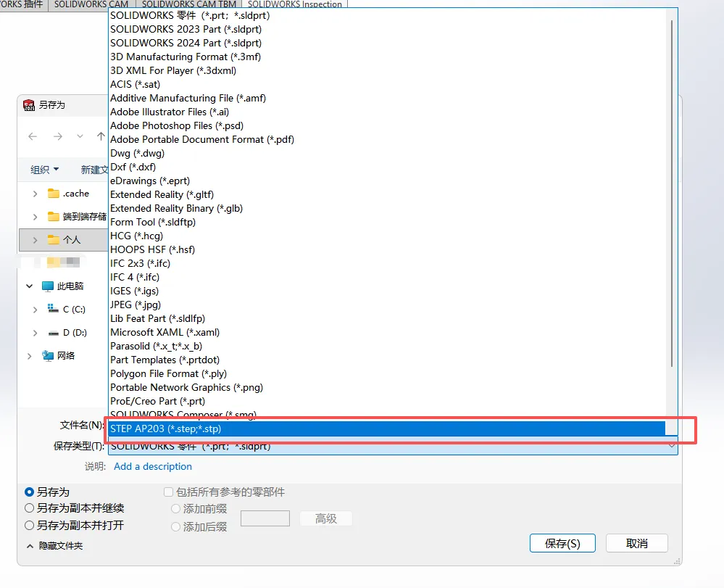Viewport: 724px width, 588px height.
Task: Go back using the left arrow
Action: pyautogui.click(x=33, y=136)
